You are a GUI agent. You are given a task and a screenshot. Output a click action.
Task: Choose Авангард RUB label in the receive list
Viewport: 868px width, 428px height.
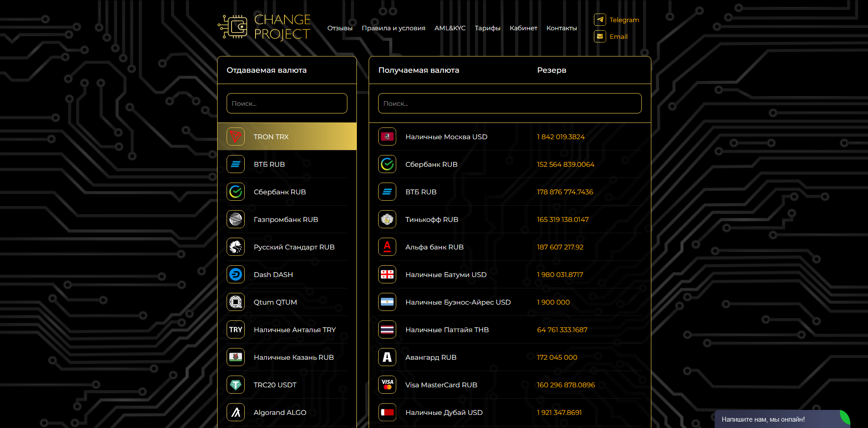click(431, 357)
